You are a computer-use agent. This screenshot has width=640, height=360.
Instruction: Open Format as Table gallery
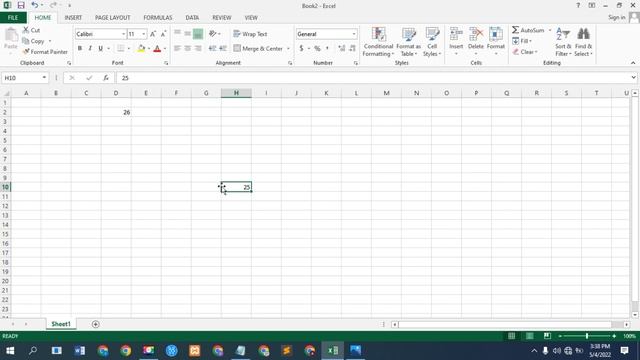409,42
